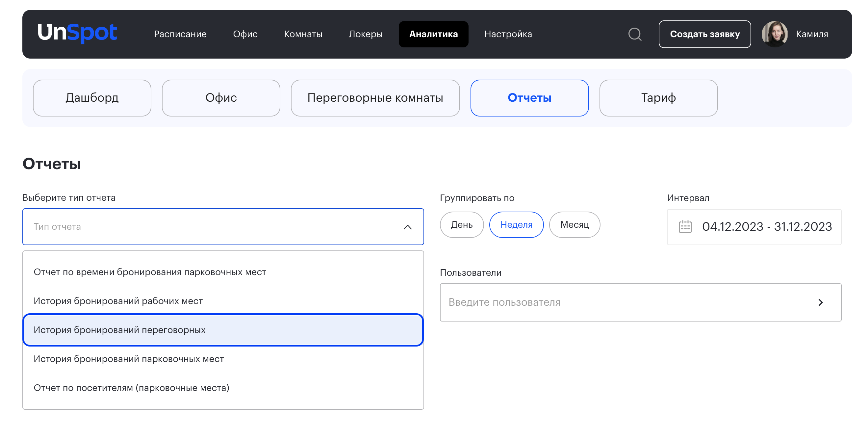Collapse the Тип отчета dropdown chevron
Viewport: 868px width, 439px height.
click(407, 227)
